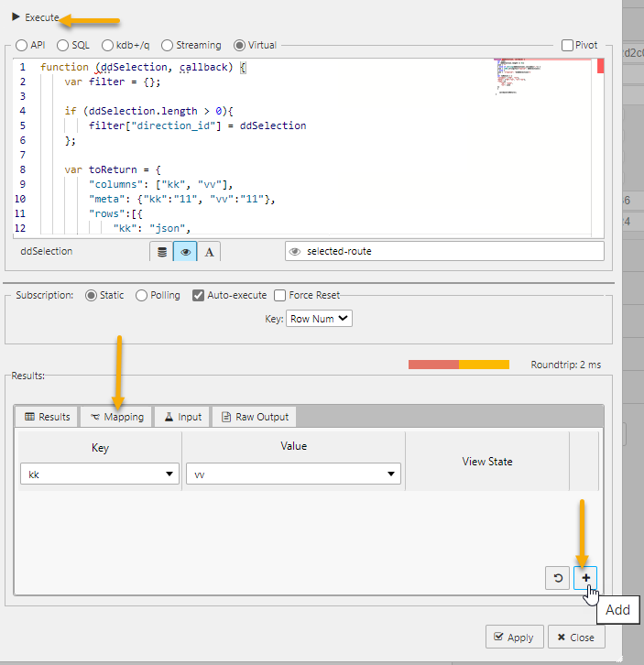Choose Polling subscription radio button
Screen dimensions: 644x665
click(141, 295)
